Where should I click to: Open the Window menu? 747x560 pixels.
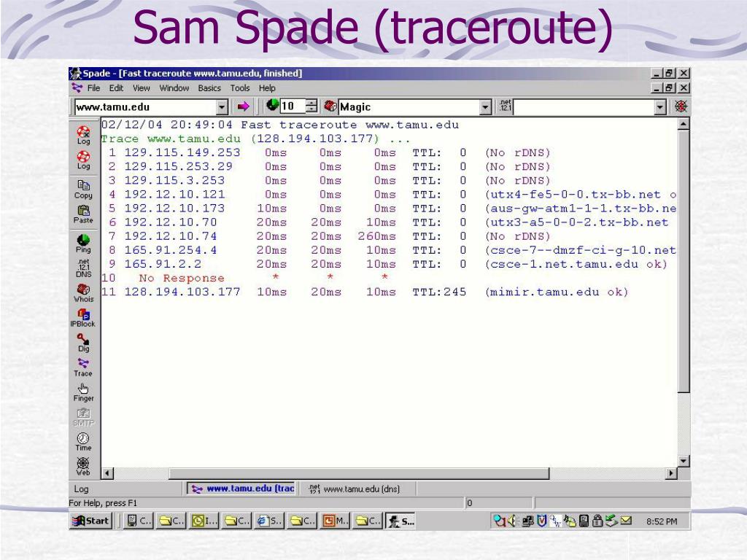[174, 88]
